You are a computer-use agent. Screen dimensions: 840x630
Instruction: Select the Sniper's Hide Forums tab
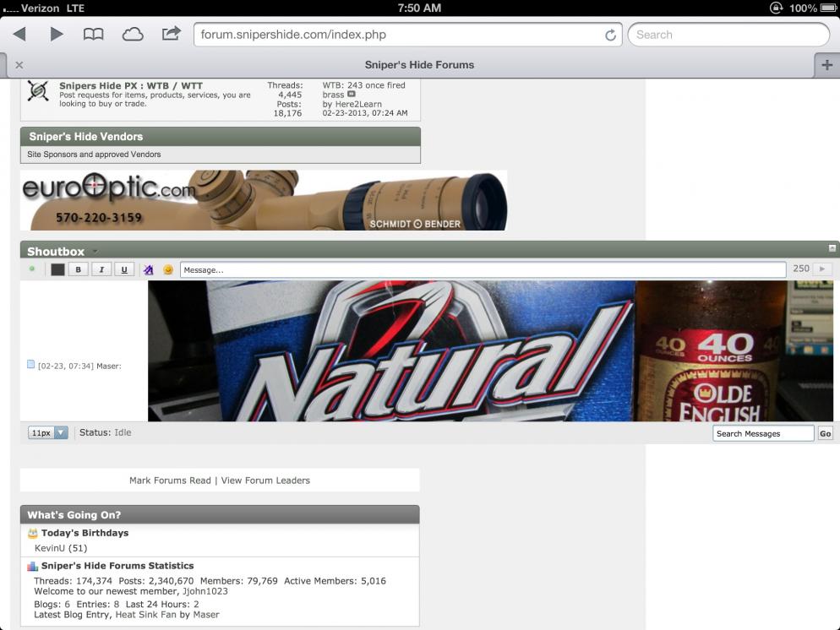click(419, 65)
